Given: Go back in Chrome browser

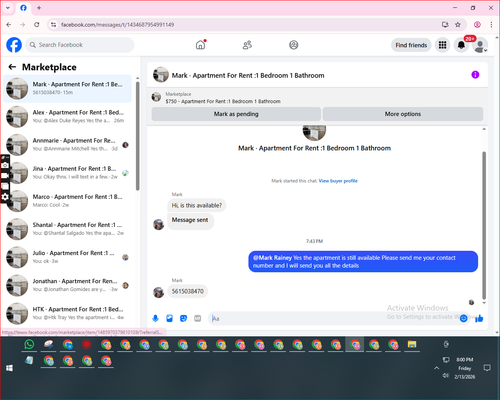Looking at the screenshot, I should (9, 24).
